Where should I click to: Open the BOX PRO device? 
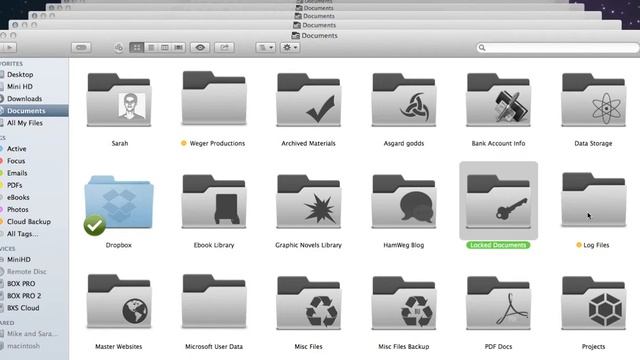(x=21, y=284)
